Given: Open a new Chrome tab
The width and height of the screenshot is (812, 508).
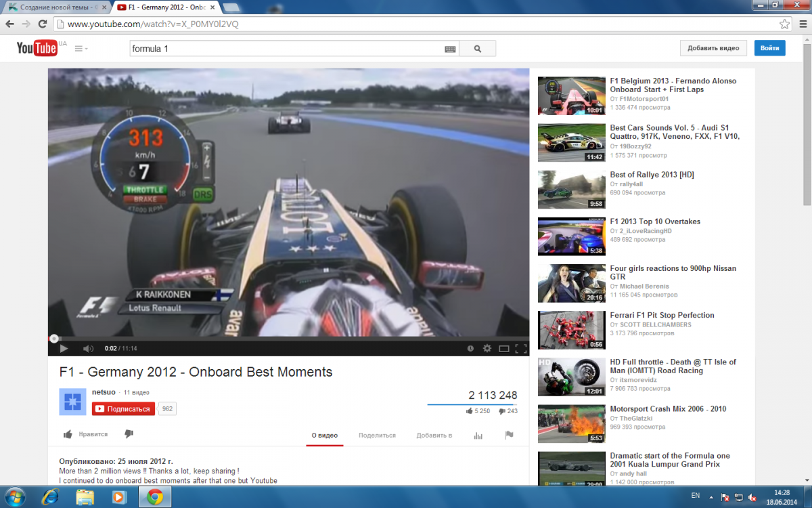Looking at the screenshot, I should click(x=233, y=7).
